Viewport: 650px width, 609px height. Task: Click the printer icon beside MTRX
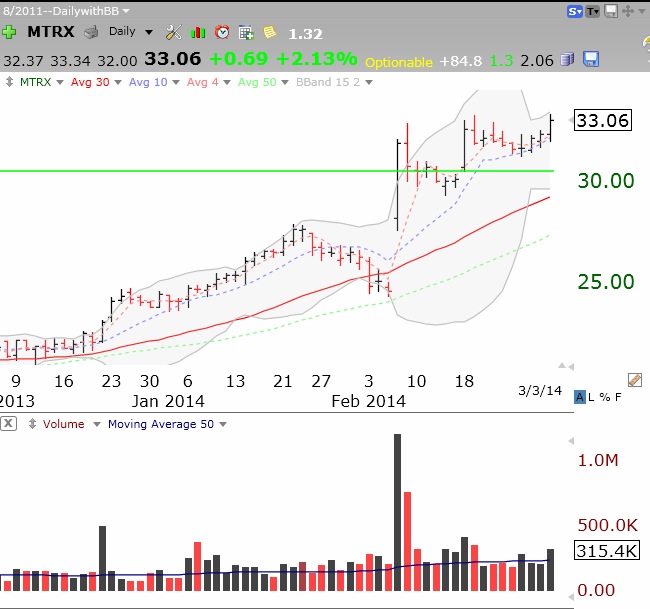[x=91, y=32]
